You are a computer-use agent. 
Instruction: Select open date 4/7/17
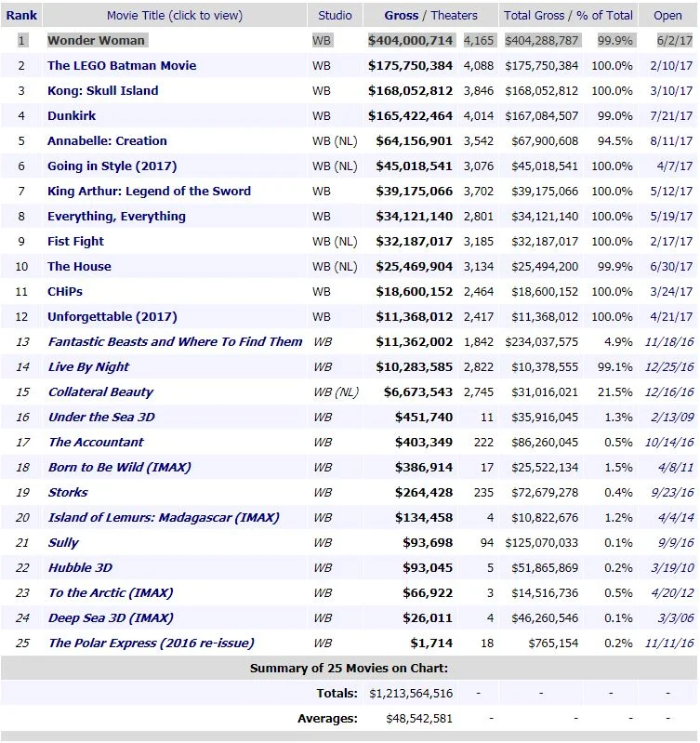point(674,166)
